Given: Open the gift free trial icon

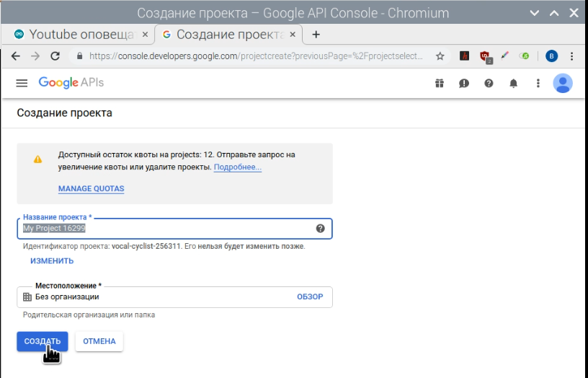Looking at the screenshot, I should coord(440,83).
